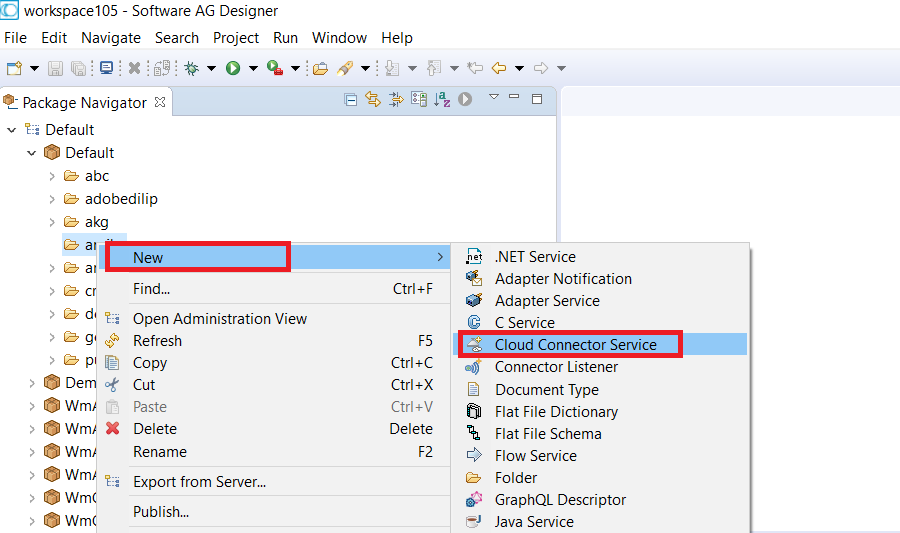Collapse the Default server node
Viewport: 900px width, 533px height.
(11, 130)
